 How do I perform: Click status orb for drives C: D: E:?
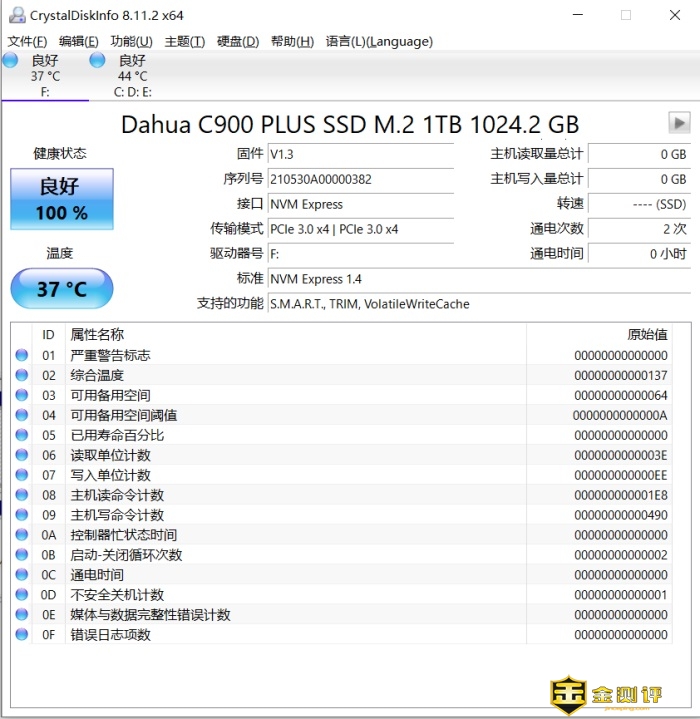(97, 60)
